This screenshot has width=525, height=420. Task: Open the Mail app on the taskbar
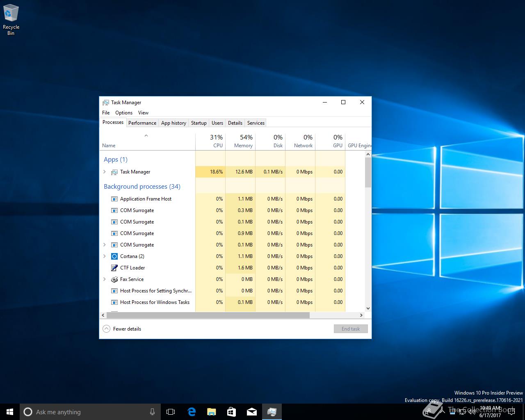pos(252,412)
